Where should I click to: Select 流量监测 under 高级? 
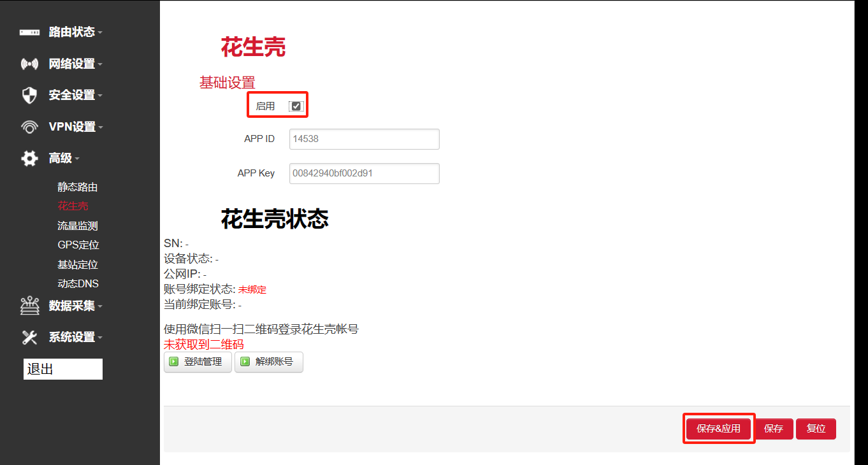[x=78, y=225]
